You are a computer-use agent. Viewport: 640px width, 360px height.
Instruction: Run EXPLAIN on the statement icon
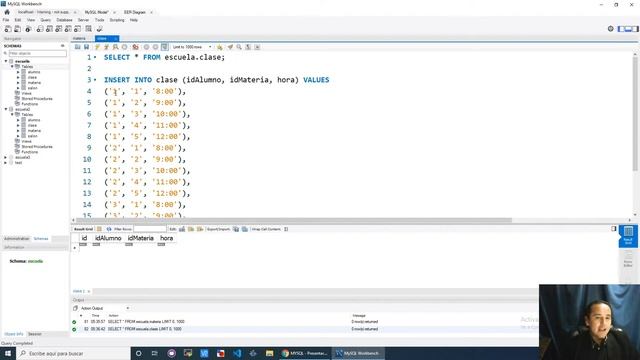click(x=116, y=47)
